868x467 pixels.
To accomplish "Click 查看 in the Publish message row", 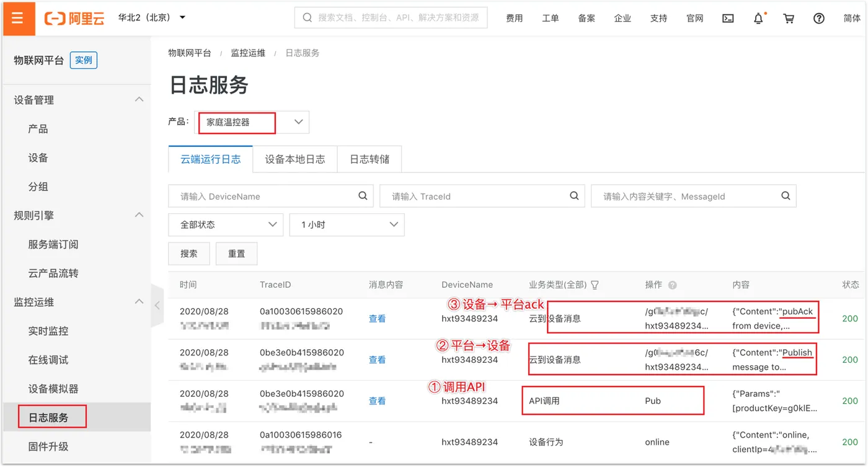I will point(378,360).
